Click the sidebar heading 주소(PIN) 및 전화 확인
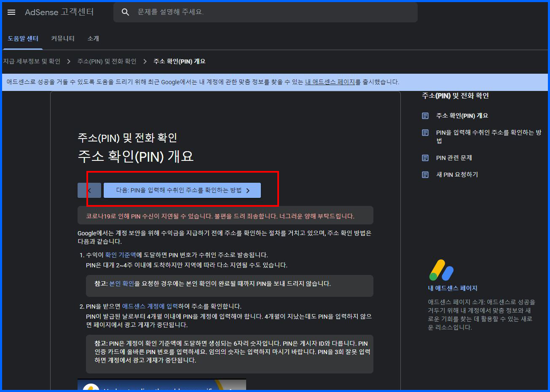Viewport: 550px width, 392px height. (x=455, y=96)
